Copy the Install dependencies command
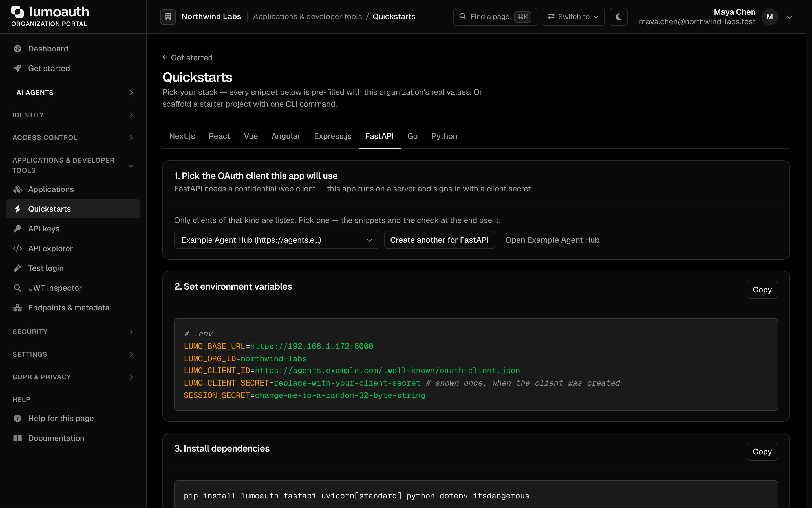Image resolution: width=812 pixels, height=508 pixels. (762, 452)
